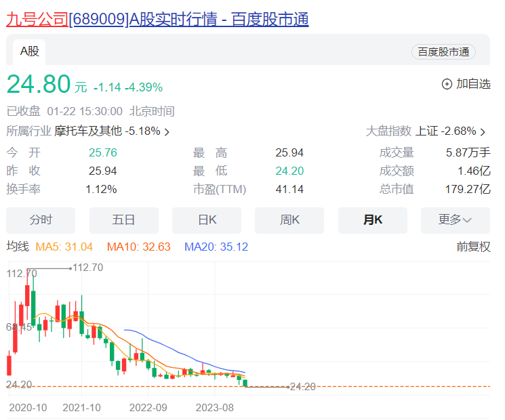Switch to the 五日 chart tab
Viewport: 505px width, 420px height.
(123, 220)
